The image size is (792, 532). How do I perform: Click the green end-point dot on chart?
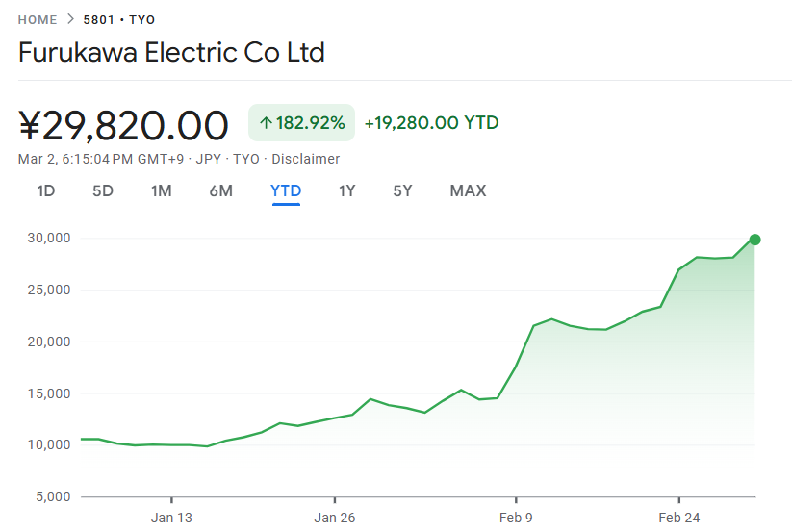point(754,240)
